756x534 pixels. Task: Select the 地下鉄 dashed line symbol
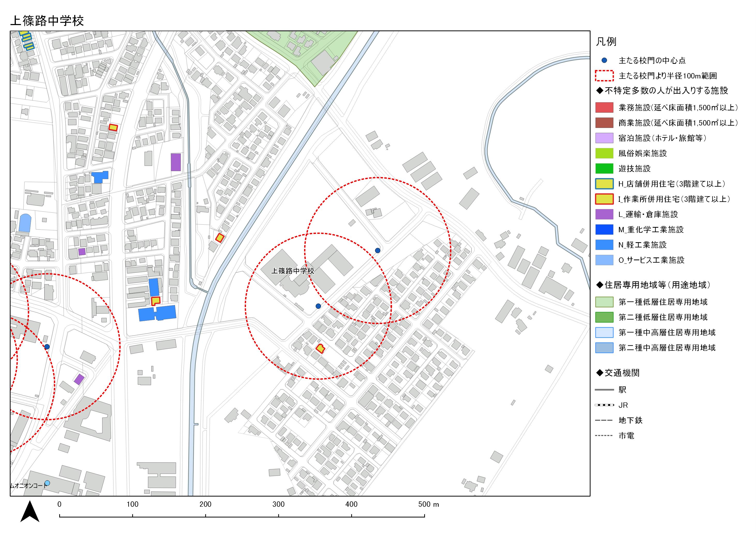pyautogui.click(x=604, y=421)
